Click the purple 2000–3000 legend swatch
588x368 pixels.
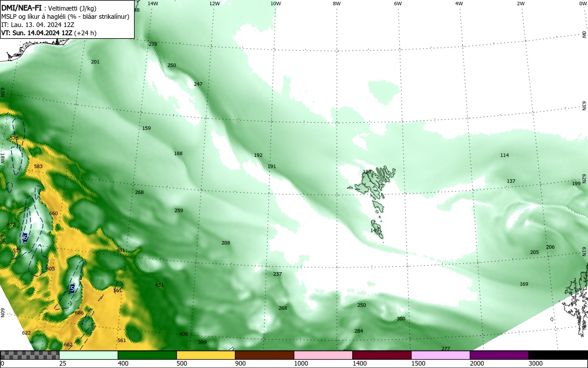[499, 355]
